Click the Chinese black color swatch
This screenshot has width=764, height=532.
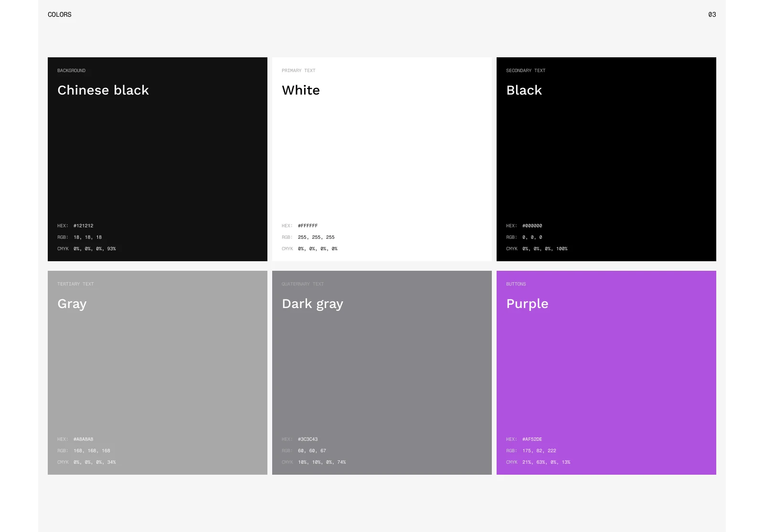[158, 159]
